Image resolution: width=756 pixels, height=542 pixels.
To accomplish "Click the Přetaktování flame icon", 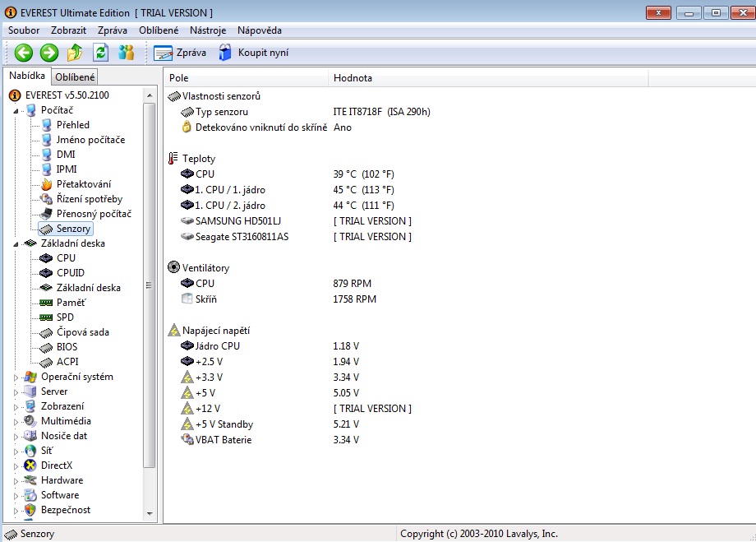I will point(46,184).
